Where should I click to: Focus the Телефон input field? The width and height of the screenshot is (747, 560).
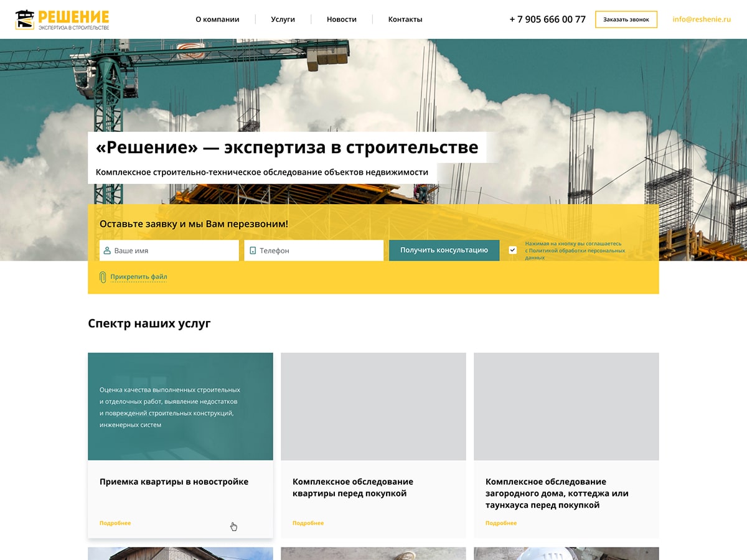click(x=314, y=250)
